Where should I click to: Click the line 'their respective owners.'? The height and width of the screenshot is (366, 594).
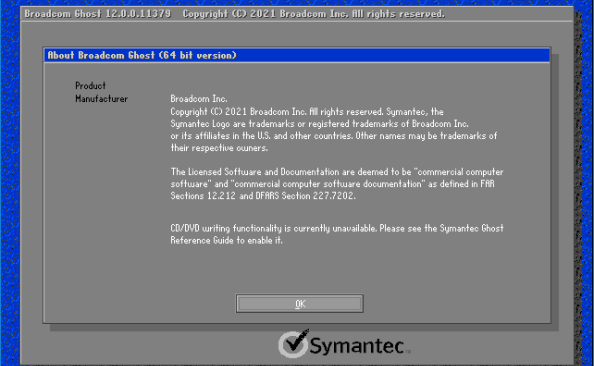[219, 148]
